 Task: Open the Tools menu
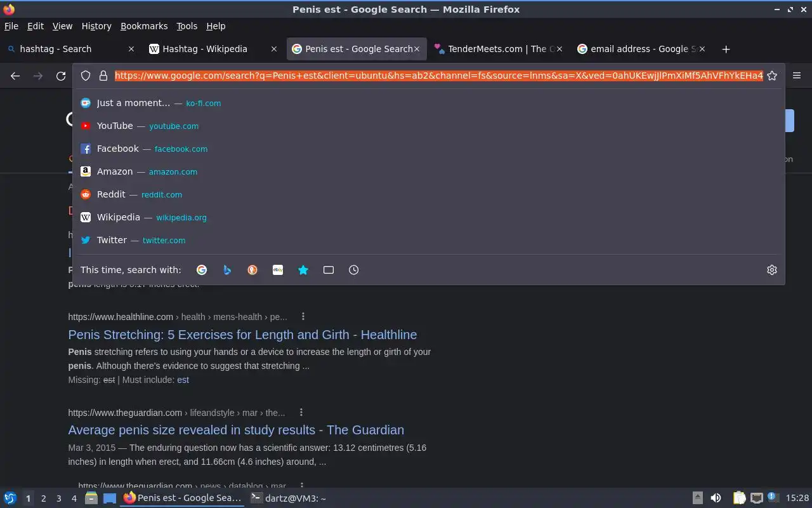point(187,26)
